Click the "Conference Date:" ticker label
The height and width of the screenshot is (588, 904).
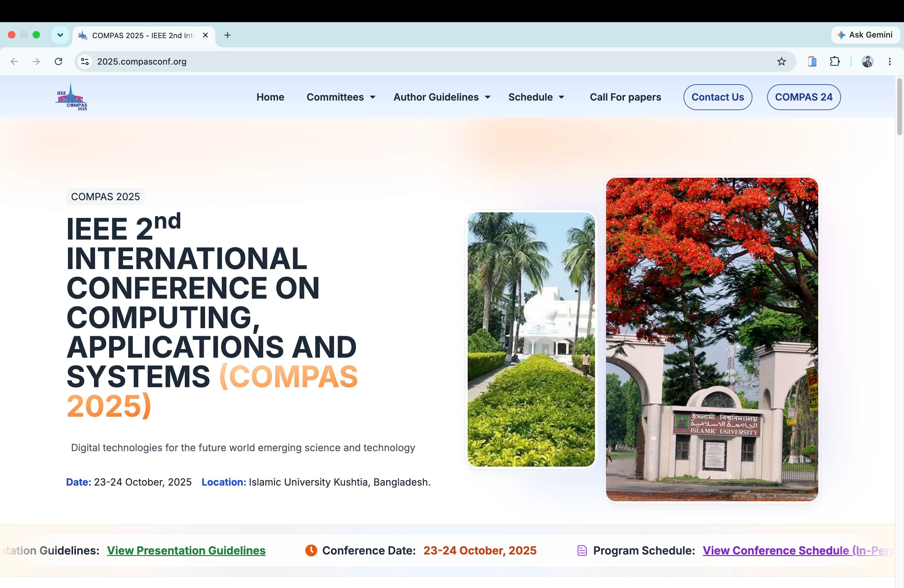(369, 550)
